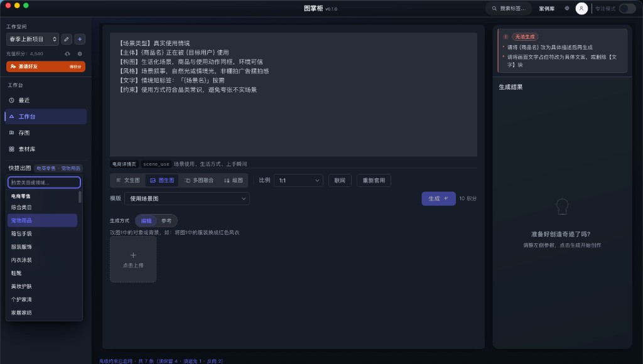Click the 电商零售 group header

tap(21, 196)
